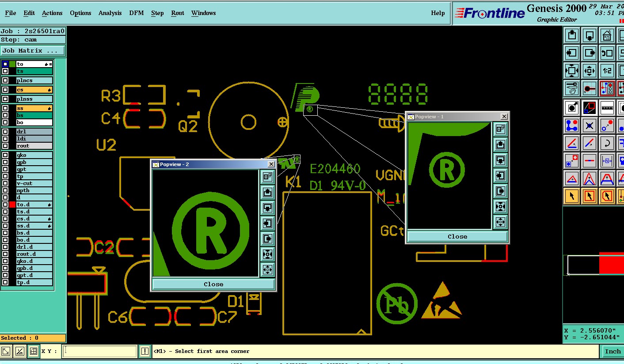624x364 pixels.
Task: Open the DFM menu
Action: (x=136, y=13)
